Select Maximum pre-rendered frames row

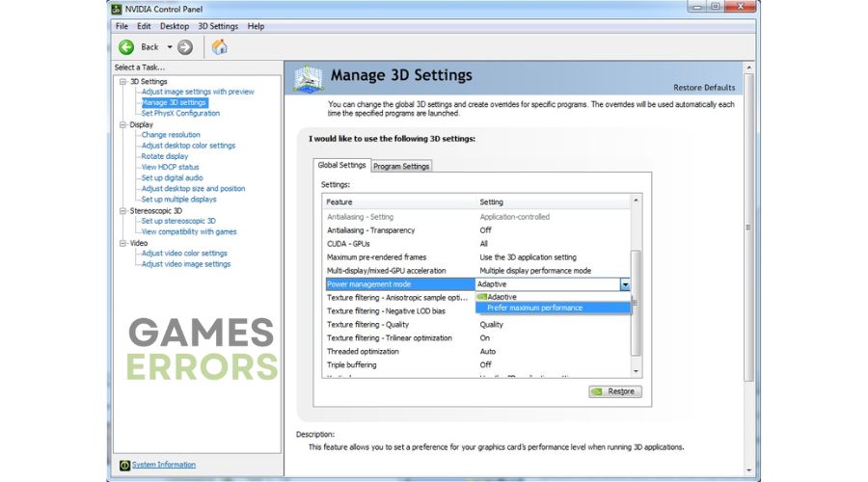pyautogui.click(x=477, y=257)
